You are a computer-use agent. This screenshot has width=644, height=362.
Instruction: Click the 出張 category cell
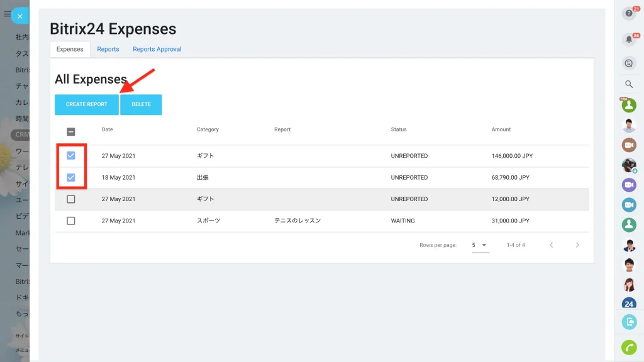(x=203, y=177)
